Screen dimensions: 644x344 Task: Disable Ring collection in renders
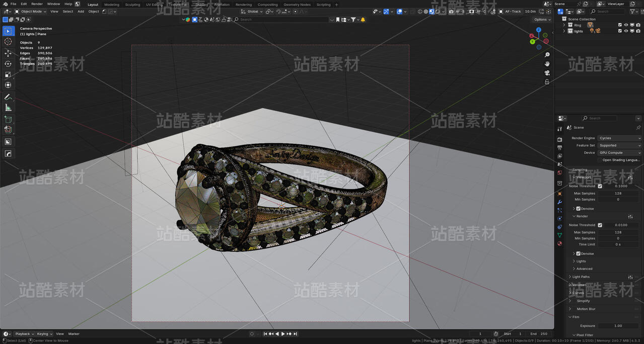click(x=638, y=25)
